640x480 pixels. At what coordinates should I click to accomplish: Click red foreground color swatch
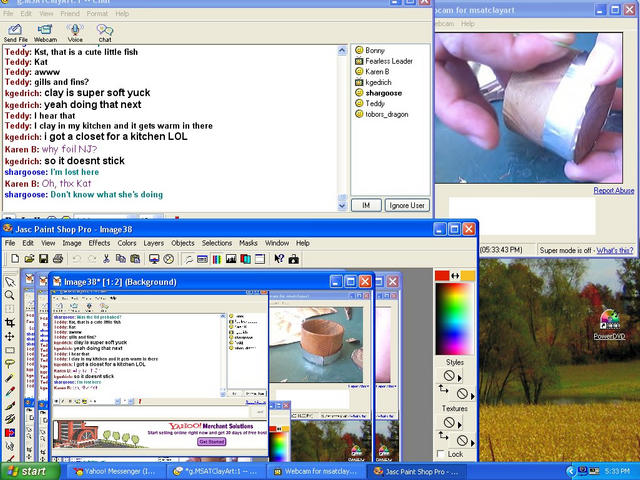pyautogui.click(x=442, y=276)
